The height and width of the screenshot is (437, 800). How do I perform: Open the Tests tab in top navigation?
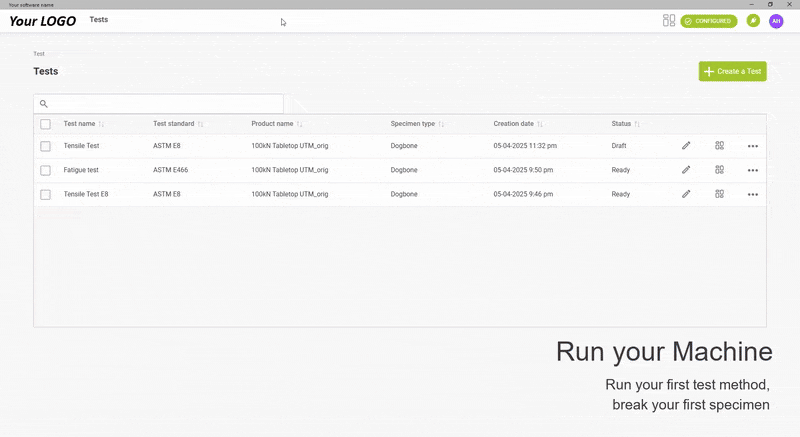(x=99, y=20)
